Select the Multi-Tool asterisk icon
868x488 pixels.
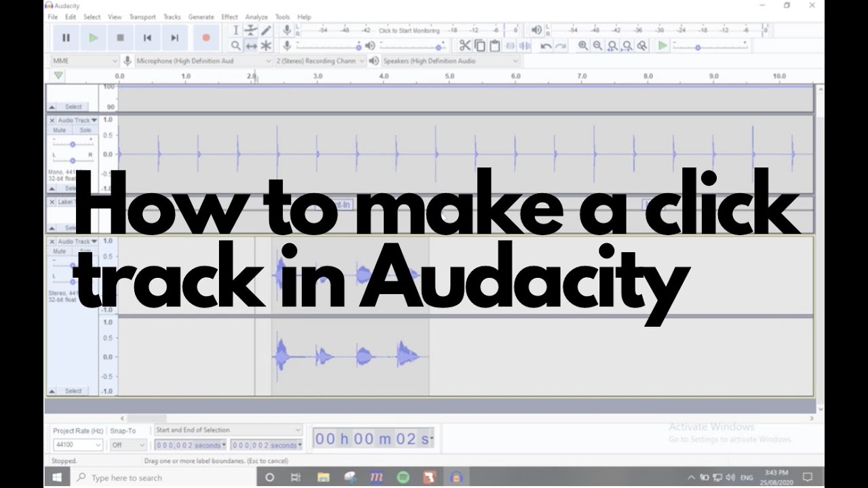click(x=266, y=45)
